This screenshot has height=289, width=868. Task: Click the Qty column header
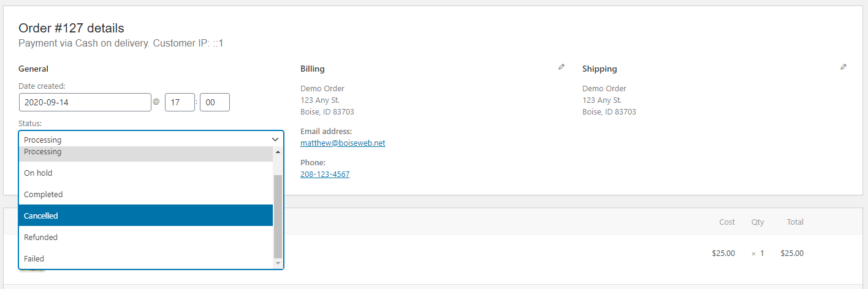pyautogui.click(x=758, y=222)
